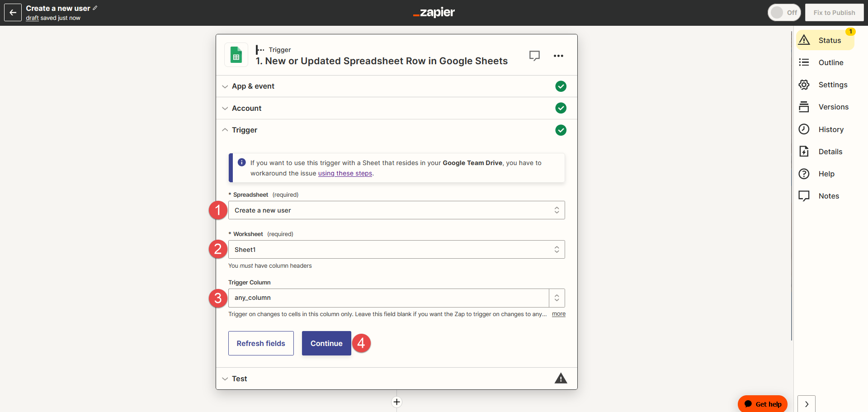Collapse sidebar with the chevron button
The width and height of the screenshot is (868, 412).
pos(807,404)
